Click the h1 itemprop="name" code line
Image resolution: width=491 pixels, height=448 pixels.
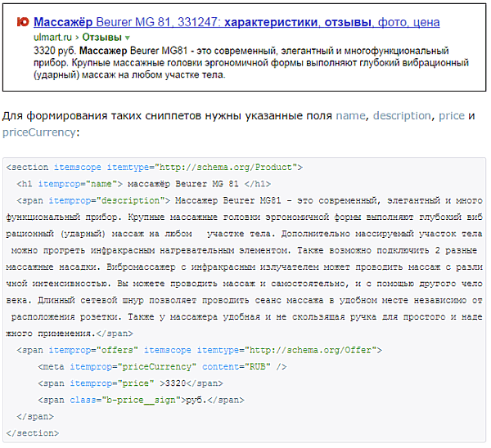[x=142, y=183]
